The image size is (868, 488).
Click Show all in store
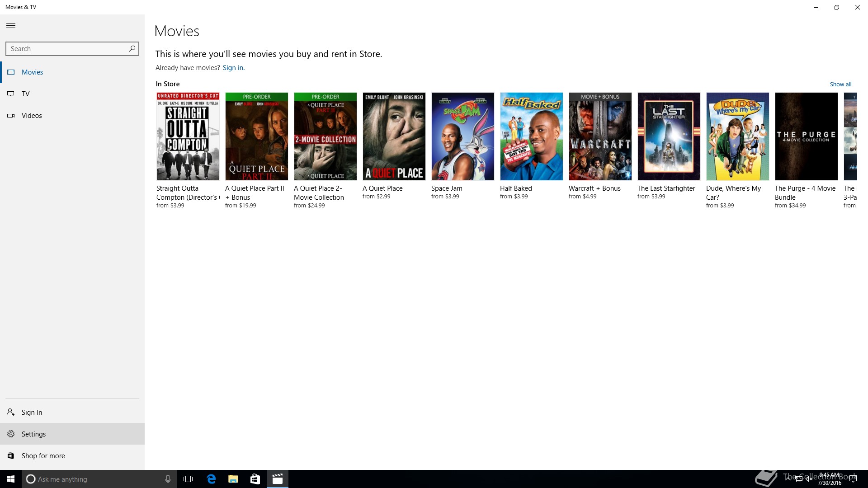point(840,84)
